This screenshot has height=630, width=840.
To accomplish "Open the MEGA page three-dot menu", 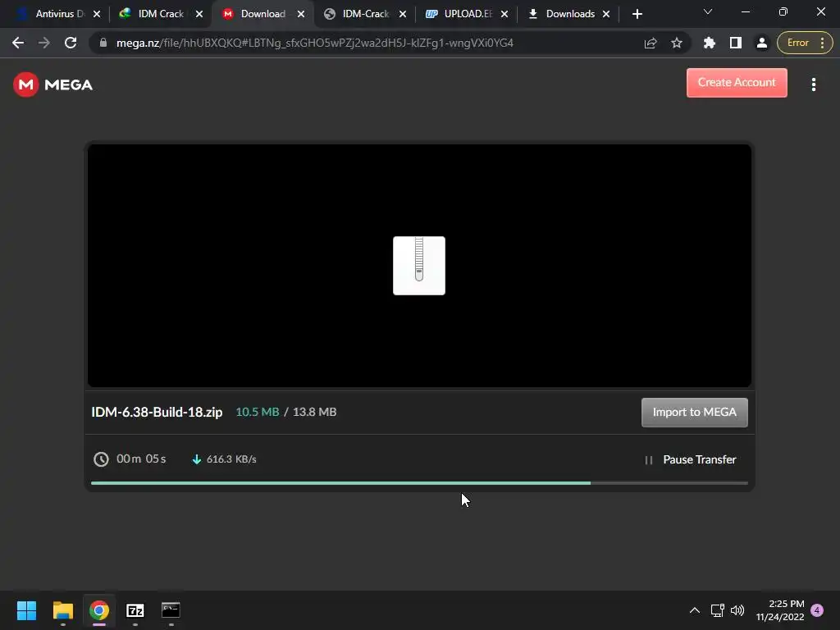I will click(x=813, y=84).
